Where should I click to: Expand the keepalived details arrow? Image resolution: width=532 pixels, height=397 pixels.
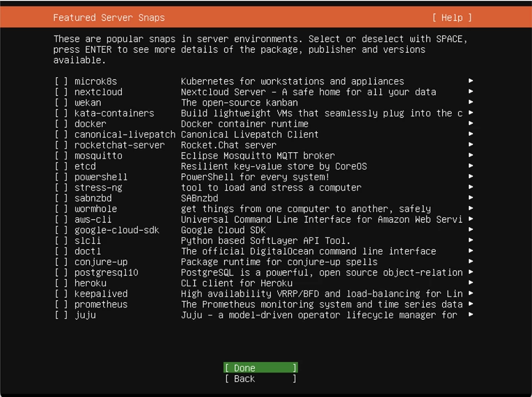471,293
